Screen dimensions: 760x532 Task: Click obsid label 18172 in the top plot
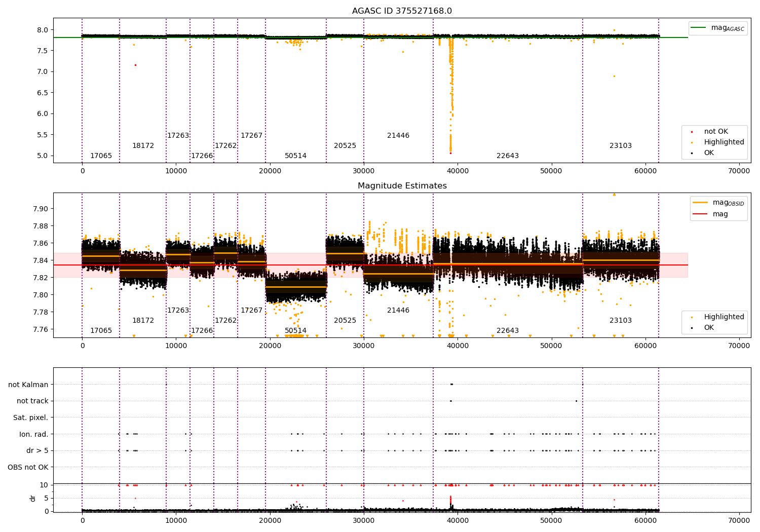click(x=143, y=146)
